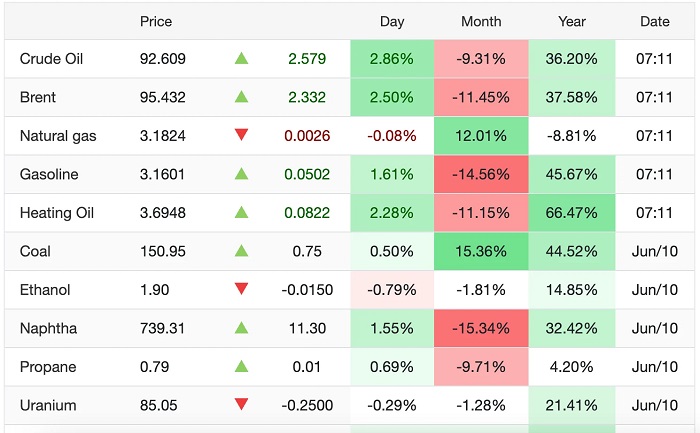Click Gasoline year change 45.67%
Screen dimensions: 700x433
coord(571,174)
